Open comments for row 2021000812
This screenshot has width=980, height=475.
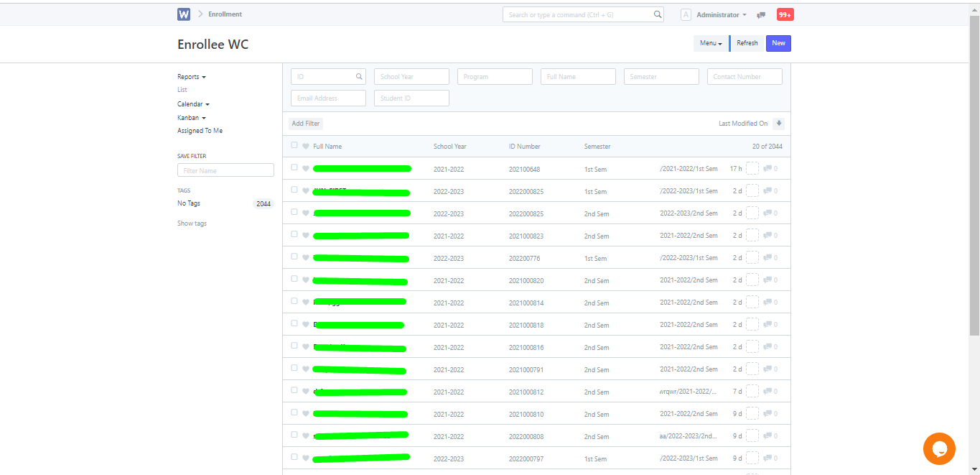pos(770,392)
